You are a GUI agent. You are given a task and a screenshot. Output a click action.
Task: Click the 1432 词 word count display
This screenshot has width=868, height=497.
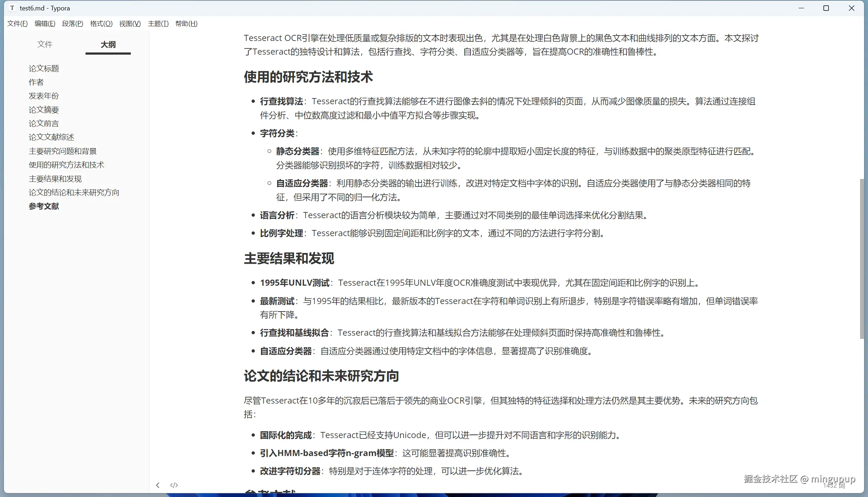click(x=834, y=485)
